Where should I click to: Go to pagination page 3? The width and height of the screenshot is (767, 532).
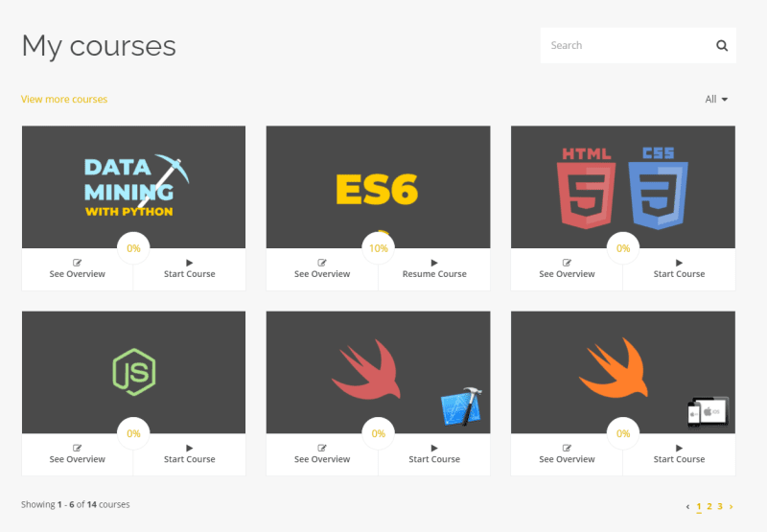pyautogui.click(x=720, y=506)
